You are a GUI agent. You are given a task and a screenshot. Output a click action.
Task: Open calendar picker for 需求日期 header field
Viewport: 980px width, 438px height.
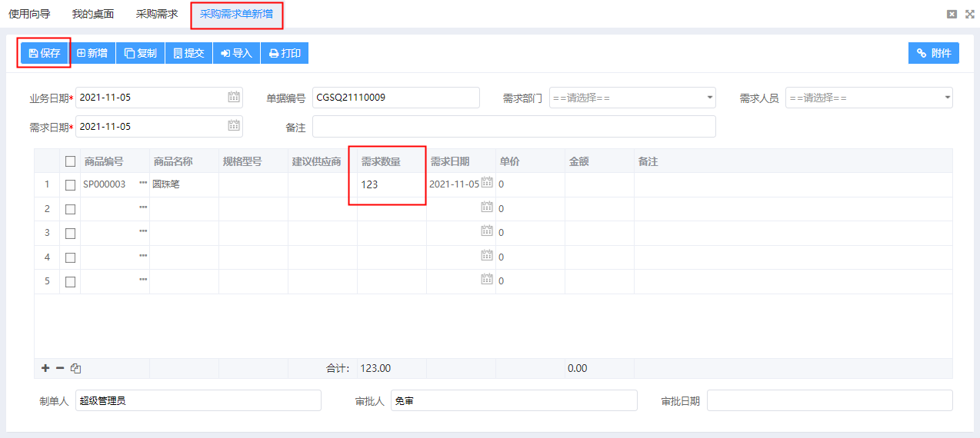pyautogui.click(x=234, y=126)
